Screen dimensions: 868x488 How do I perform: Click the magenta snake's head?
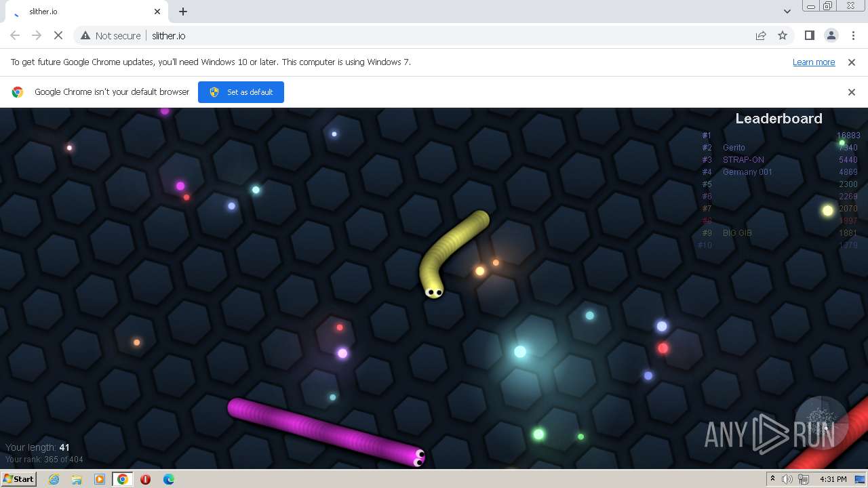[x=418, y=457]
